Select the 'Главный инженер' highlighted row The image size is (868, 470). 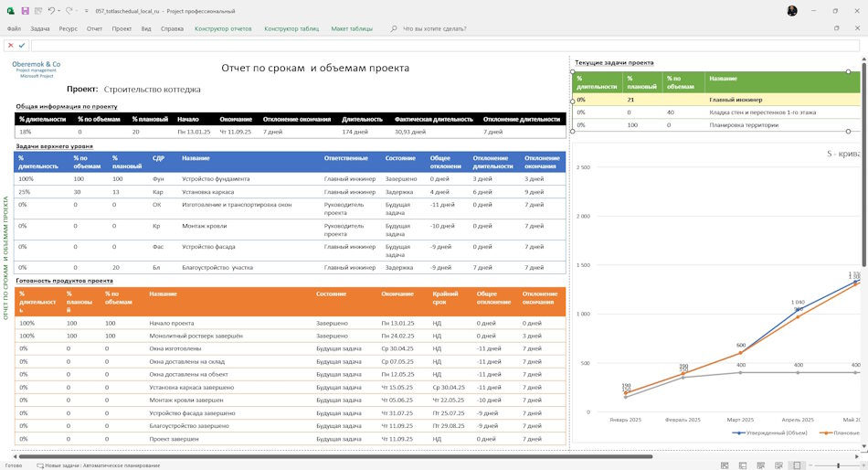click(716, 100)
